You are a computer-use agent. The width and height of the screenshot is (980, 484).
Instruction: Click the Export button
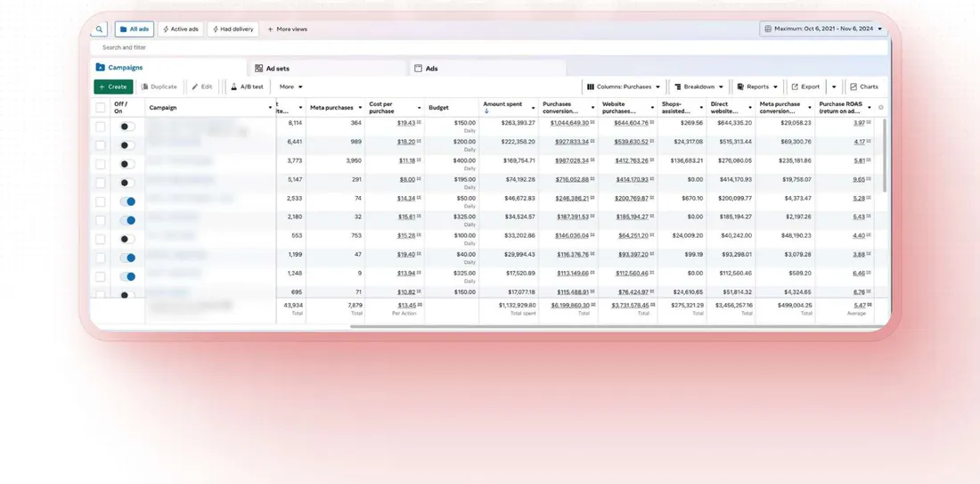805,87
